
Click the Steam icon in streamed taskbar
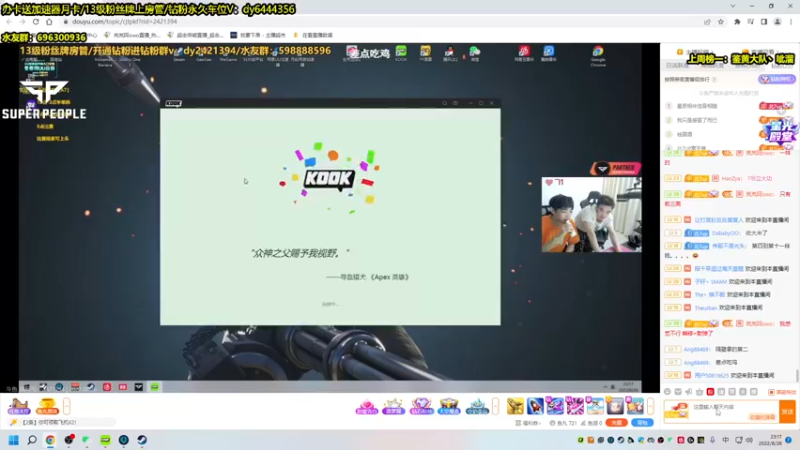click(91, 387)
